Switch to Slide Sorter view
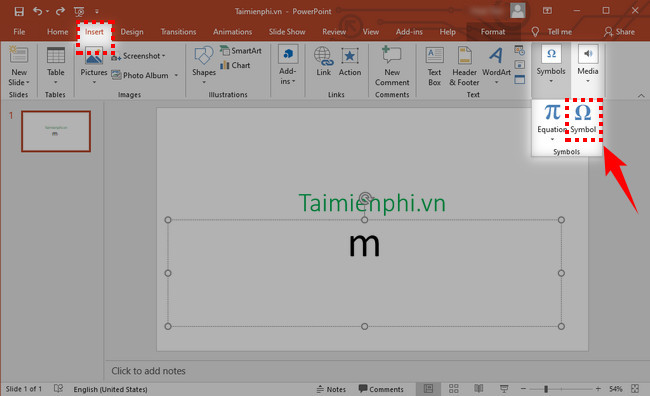The image size is (650, 396). pyautogui.click(x=454, y=389)
